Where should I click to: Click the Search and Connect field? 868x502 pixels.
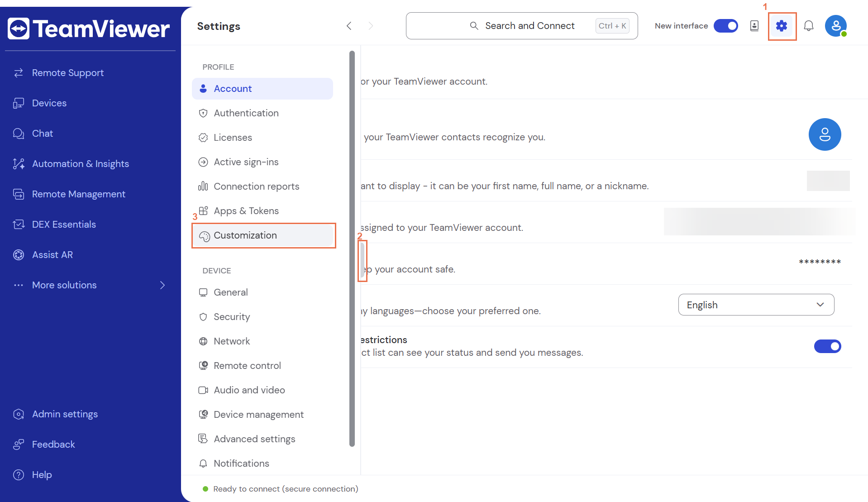[522, 26]
